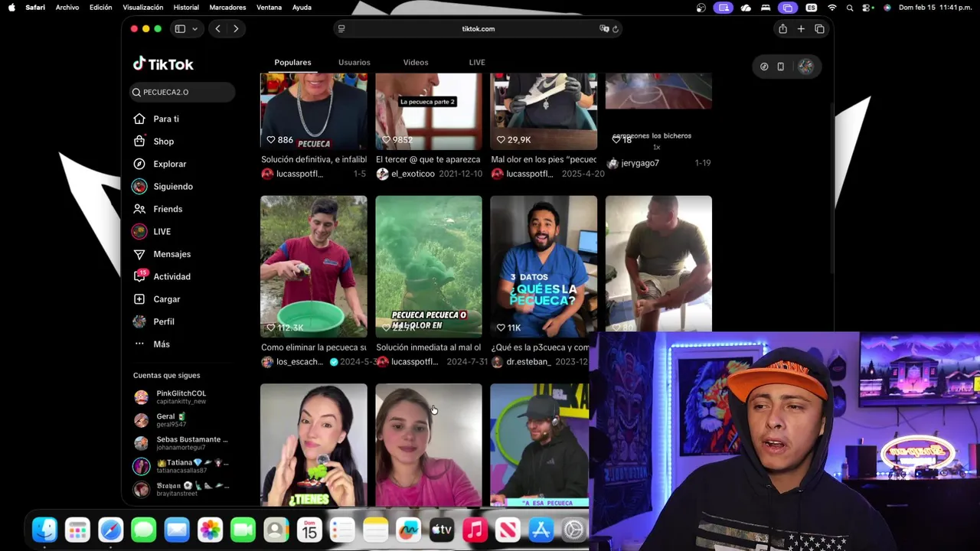Open the Historial menu
This screenshot has width=980, height=551.
click(x=186, y=8)
